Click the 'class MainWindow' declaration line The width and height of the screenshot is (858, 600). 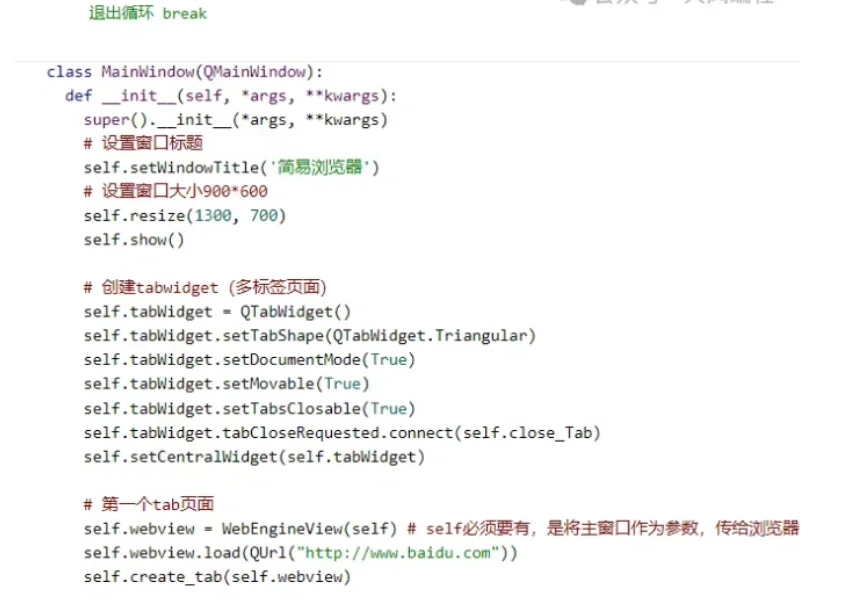pos(180,71)
